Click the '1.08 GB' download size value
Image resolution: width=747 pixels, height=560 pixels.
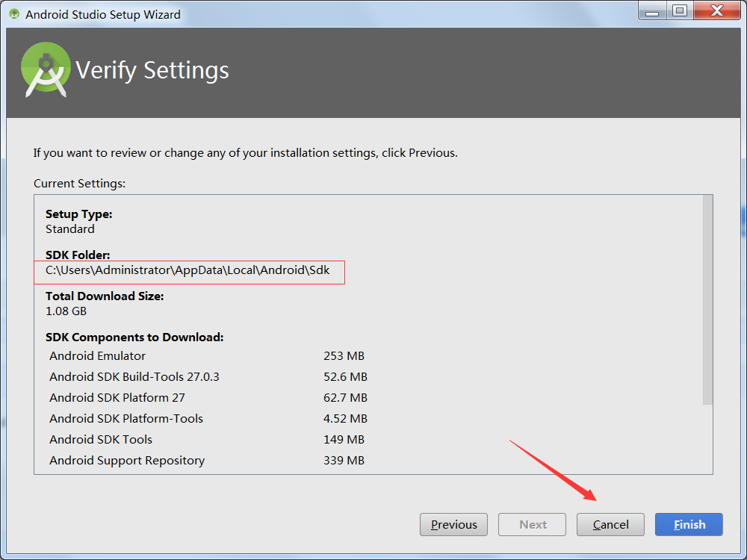[x=66, y=311]
